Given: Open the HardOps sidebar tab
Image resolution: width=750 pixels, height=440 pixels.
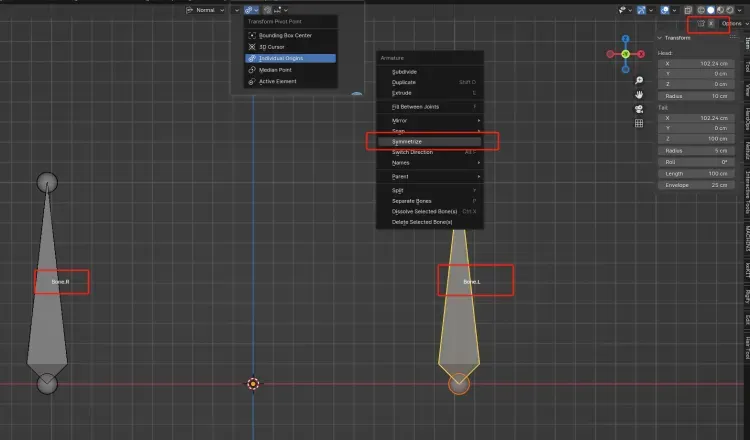Looking at the screenshot, I should [x=747, y=119].
